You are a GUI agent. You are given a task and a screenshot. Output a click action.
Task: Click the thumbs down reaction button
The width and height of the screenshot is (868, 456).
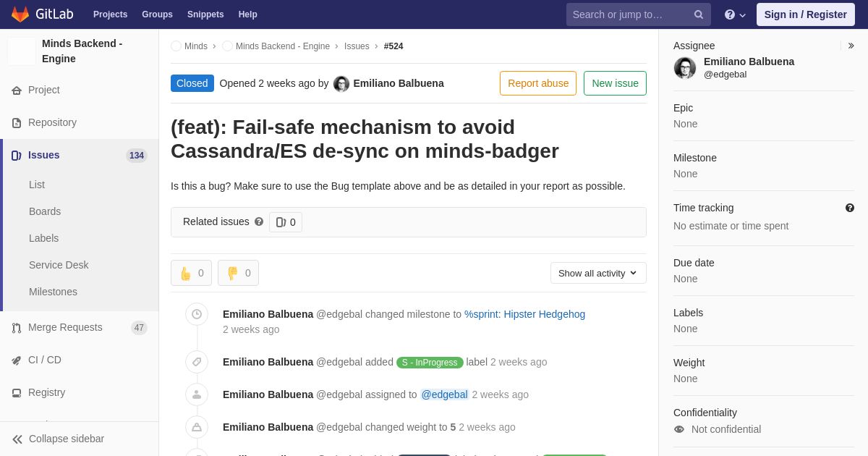point(238,273)
